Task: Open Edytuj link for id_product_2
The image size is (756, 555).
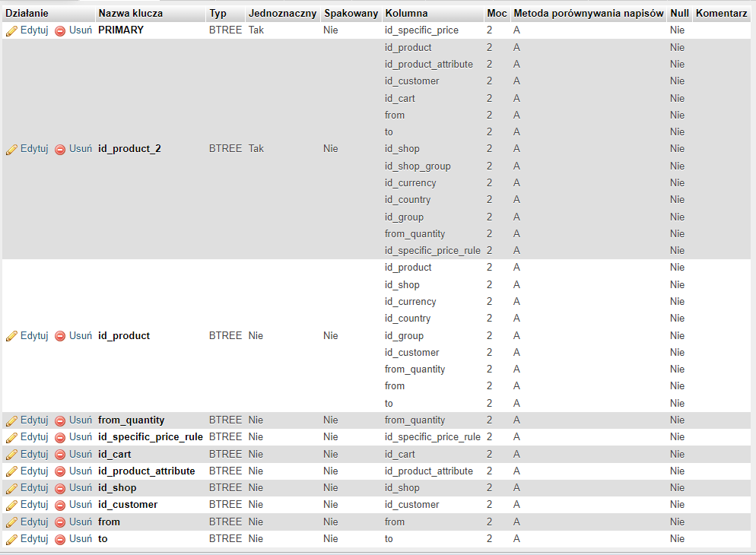Action: point(34,149)
